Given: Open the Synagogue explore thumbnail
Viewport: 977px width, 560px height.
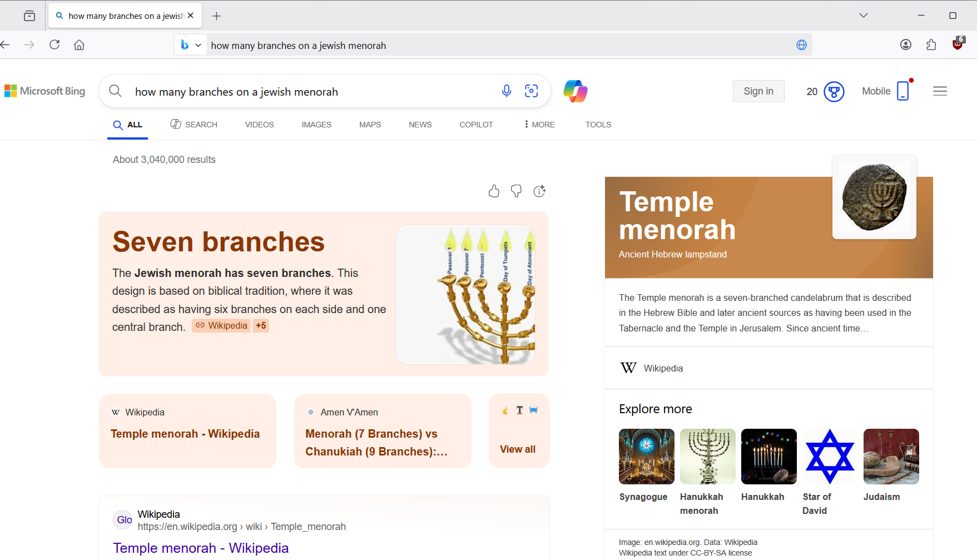Looking at the screenshot, I should (x=647, y=457).
